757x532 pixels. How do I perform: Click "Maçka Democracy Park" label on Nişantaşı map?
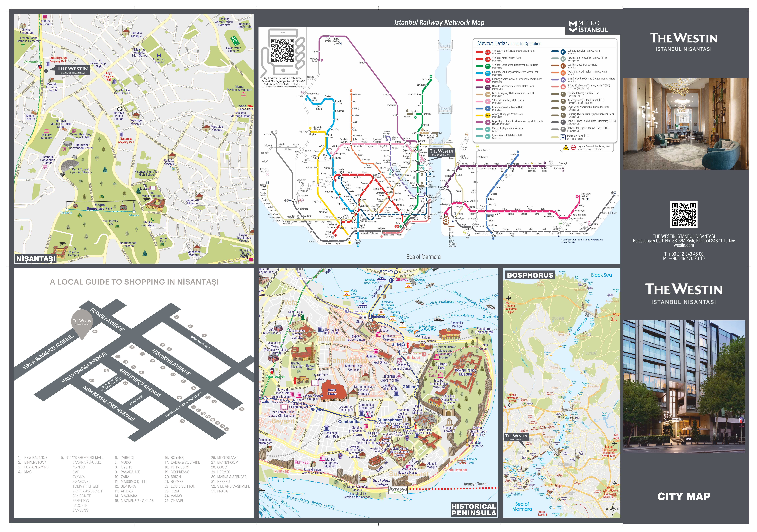pyautogui.click(x=100, y=207)
